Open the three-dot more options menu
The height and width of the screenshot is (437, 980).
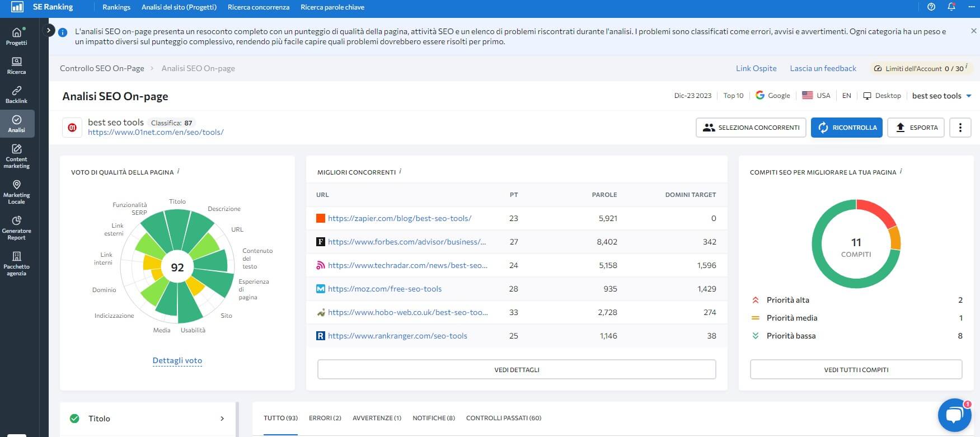960,128
